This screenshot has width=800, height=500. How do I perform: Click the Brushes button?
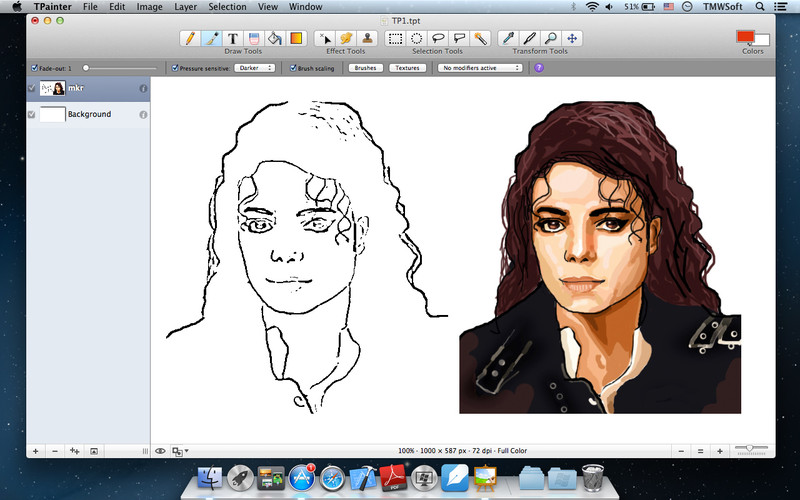[366, 68]
